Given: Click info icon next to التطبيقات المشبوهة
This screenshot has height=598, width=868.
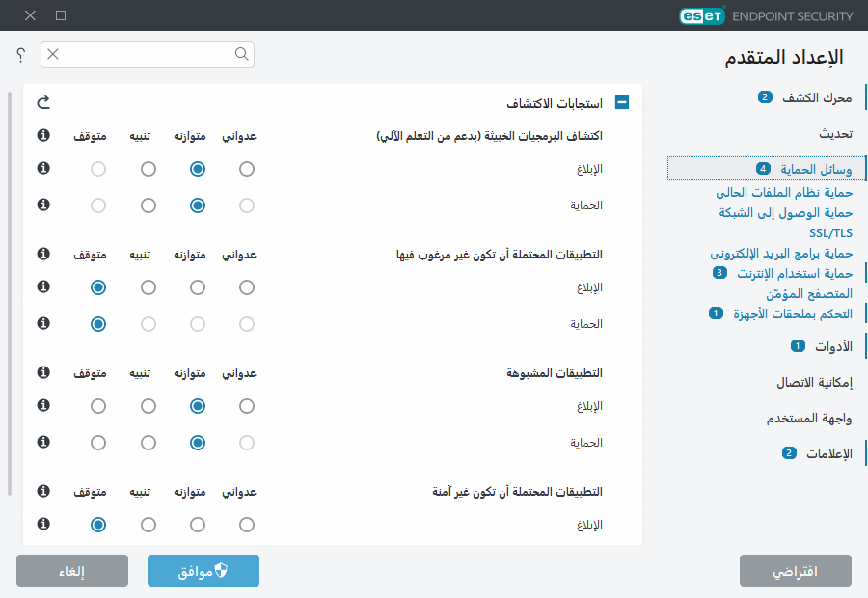Looking at the screenshot, I should [x=41, y=372].
